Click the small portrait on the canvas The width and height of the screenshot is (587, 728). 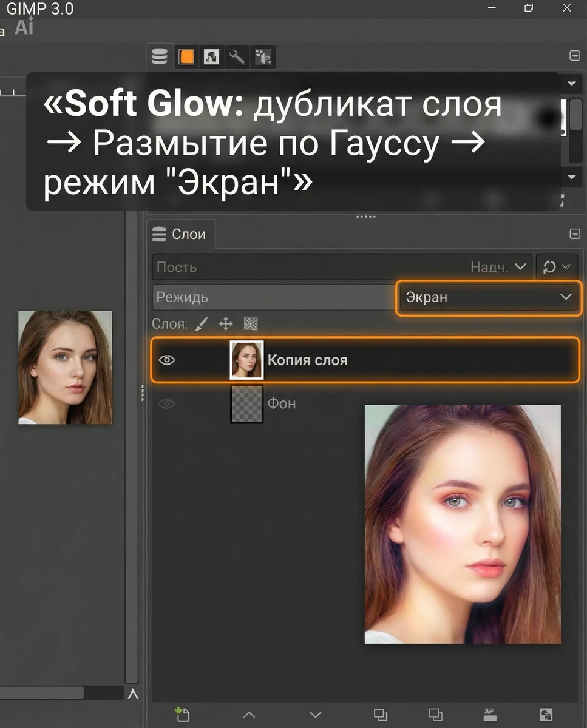click(65, 368)
